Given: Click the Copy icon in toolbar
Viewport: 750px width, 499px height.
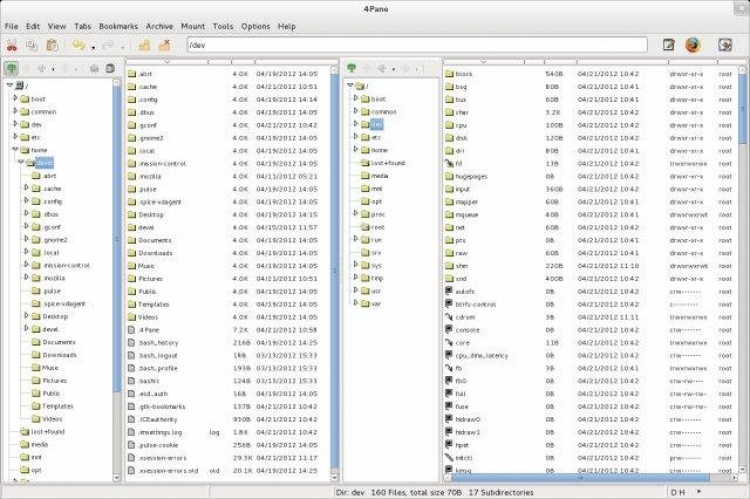Looking at the screenshot, I should click(31, 45).
